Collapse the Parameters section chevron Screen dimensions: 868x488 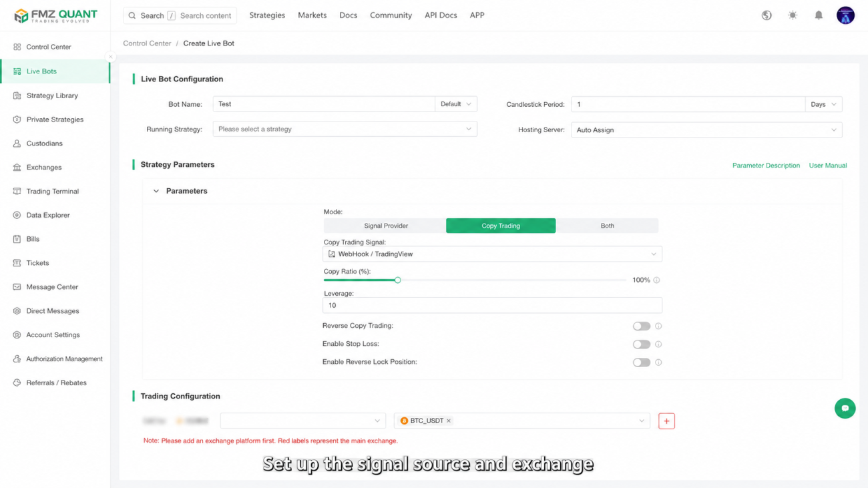pyautogui.click(x=156, y=192)
